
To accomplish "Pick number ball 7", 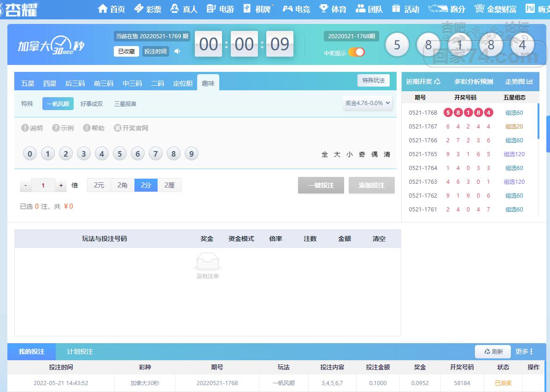I will pyautogui.click(x=156, y=153).
